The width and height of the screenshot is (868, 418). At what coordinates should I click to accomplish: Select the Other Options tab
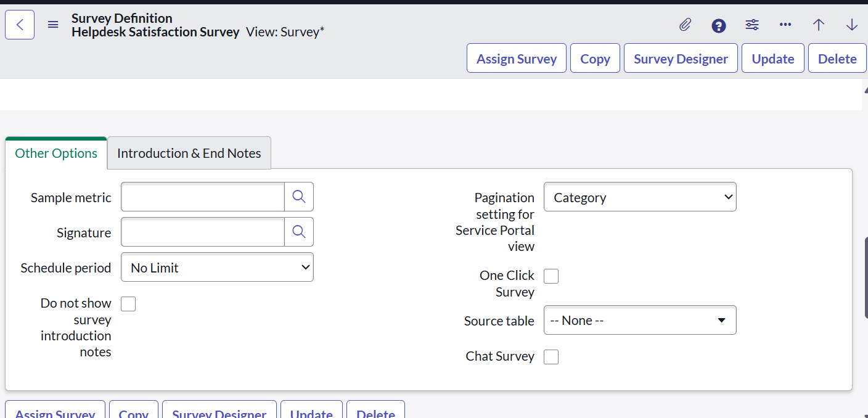[55, 152]
